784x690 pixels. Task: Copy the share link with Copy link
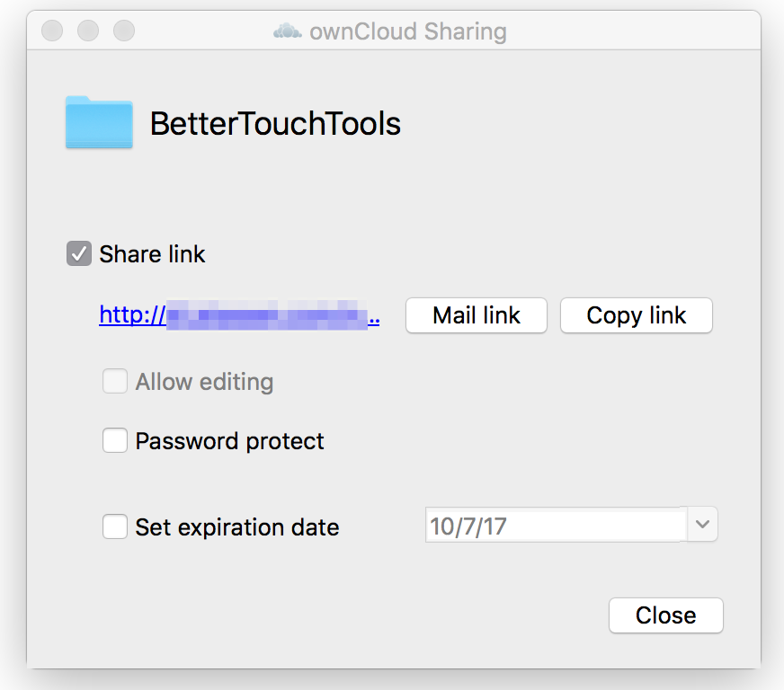637,315
